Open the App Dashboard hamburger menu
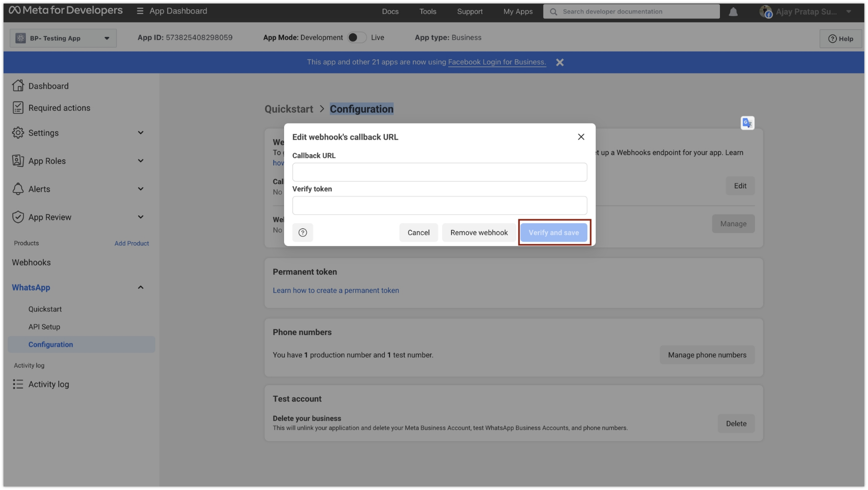Viewport: 868px width, 490px height. click(x=140, y=11)
